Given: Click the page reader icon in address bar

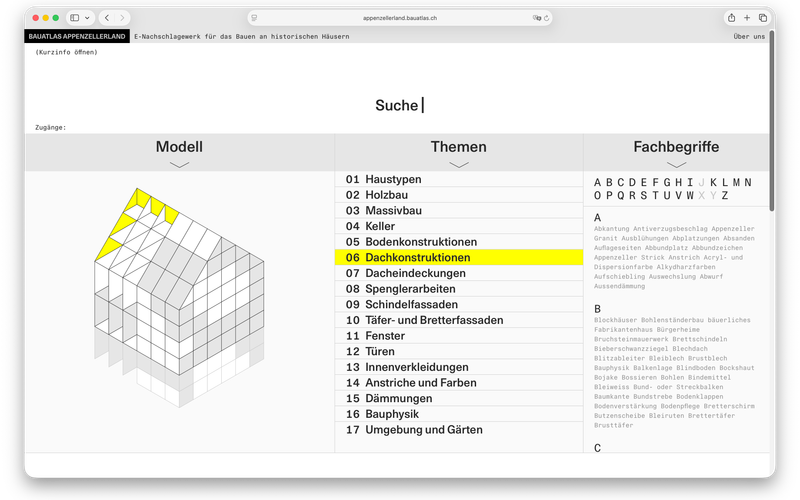Looking at the screenshot, I should click(x=255, y=18).
